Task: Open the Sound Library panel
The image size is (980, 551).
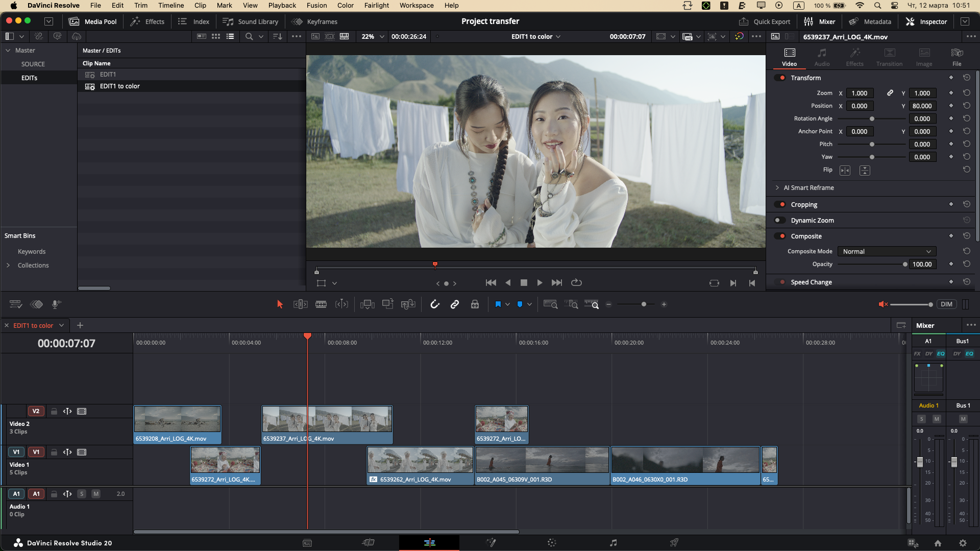Action: (x=250, y=21)
